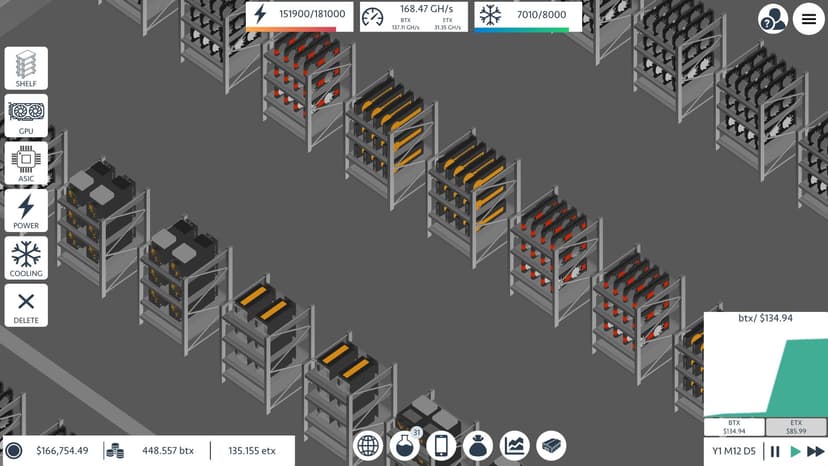Switch price chart to ETX tab

click(x=796, y=427)
